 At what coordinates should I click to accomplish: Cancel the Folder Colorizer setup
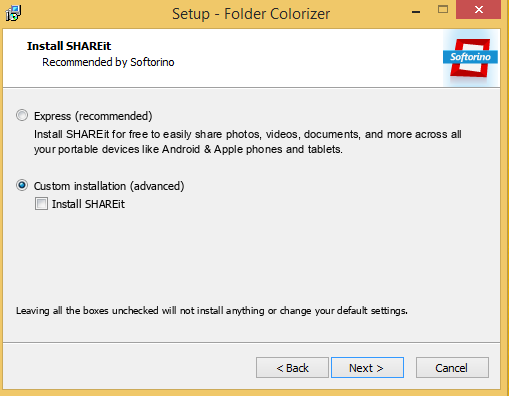click(452, 368)
